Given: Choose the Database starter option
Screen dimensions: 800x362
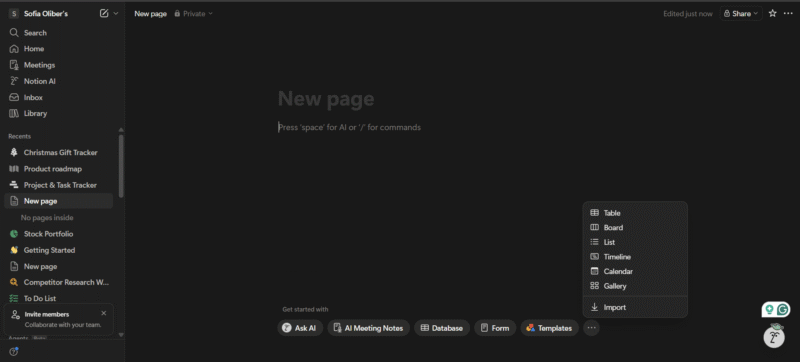Looking at the screenshot, I should pyautogui.click(x=442, y=328).
